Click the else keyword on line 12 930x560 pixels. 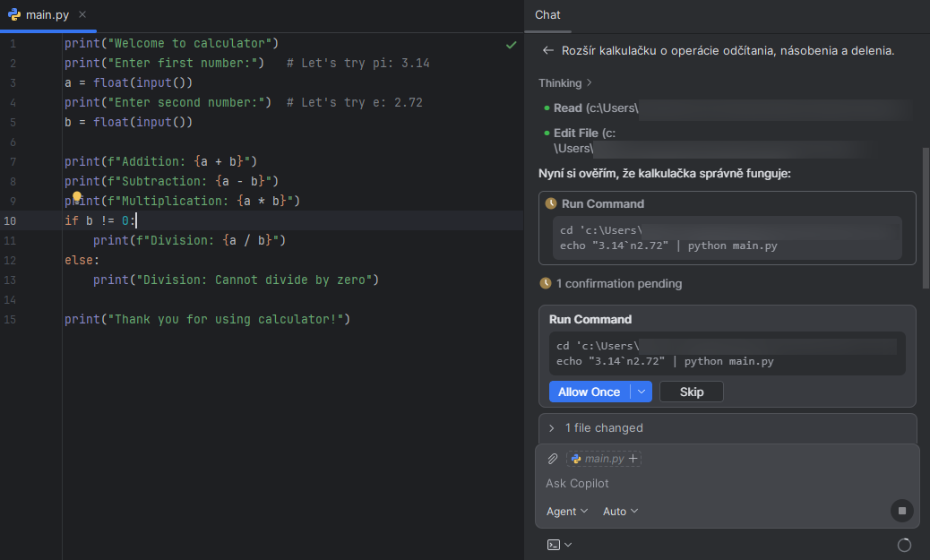pyautogui.click(x=79, y=261)
